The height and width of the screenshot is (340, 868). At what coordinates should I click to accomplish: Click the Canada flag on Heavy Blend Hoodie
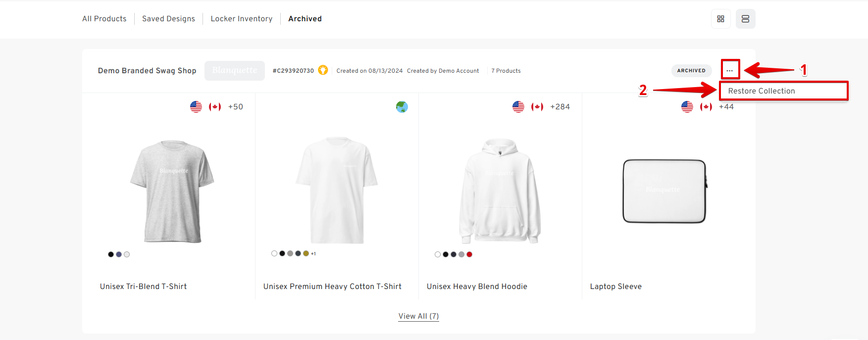[x=537, y=107]
